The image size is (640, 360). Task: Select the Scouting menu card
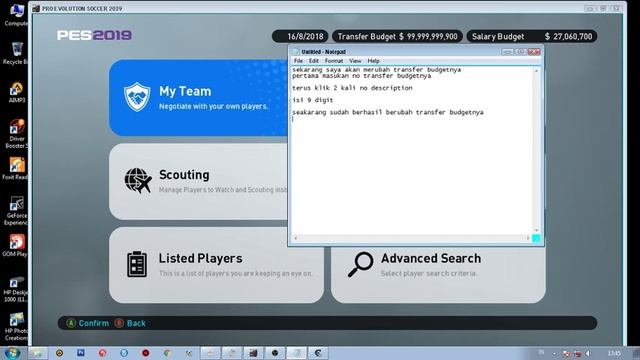[198, 182]
